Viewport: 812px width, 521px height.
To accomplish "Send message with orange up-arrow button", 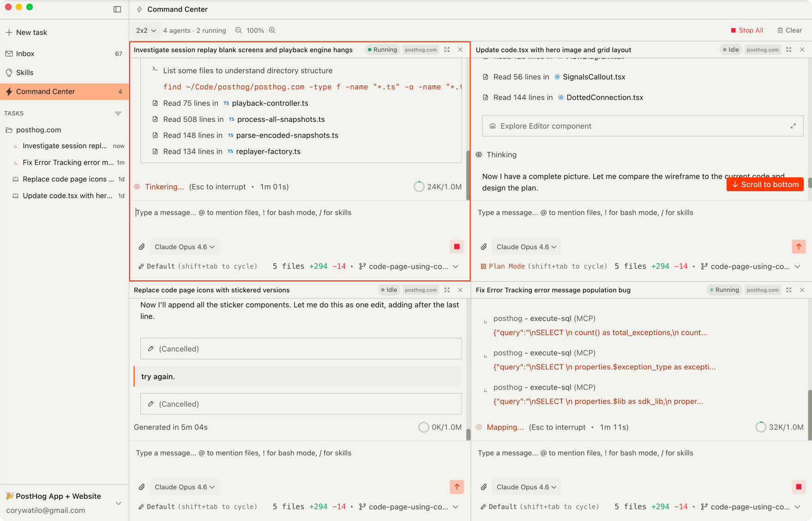I will tap(799, 247).
